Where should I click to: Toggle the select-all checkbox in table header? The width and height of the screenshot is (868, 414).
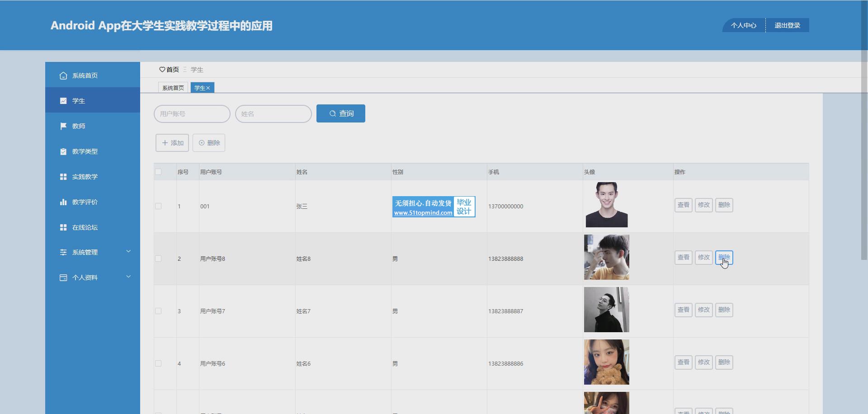tap(158, 172)
